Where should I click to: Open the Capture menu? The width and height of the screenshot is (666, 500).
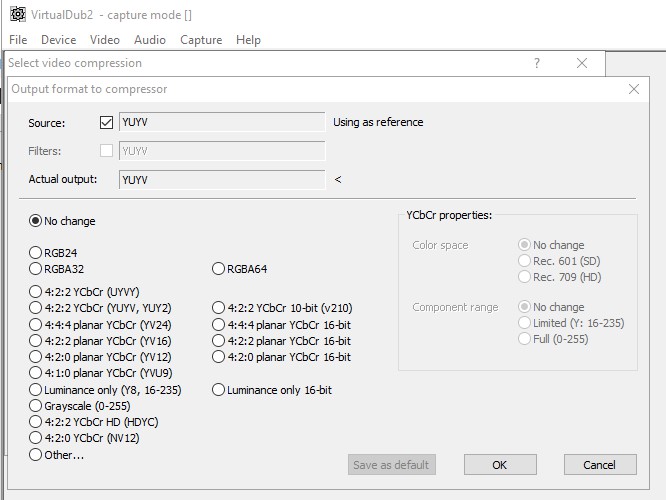tap(201, 40)
